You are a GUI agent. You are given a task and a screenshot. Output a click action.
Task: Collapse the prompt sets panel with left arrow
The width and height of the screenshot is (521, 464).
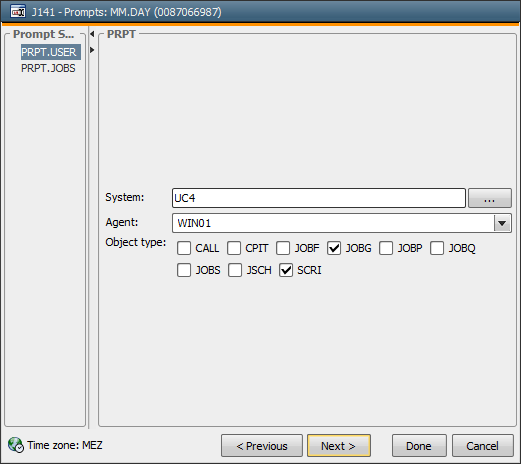point(92,34)
